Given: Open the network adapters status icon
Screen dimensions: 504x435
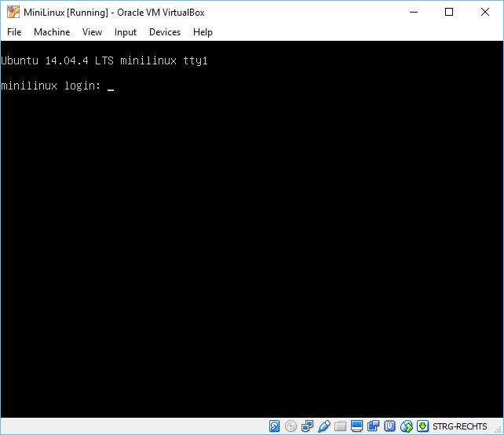Looking at the screenshot, I should click(x=307, y=426).
